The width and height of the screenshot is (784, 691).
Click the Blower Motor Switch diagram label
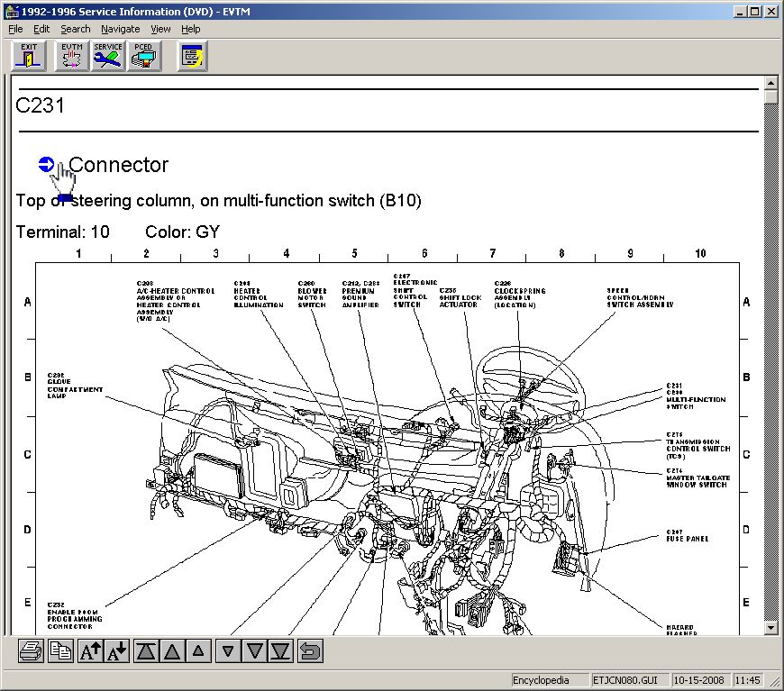coord(312,294)
